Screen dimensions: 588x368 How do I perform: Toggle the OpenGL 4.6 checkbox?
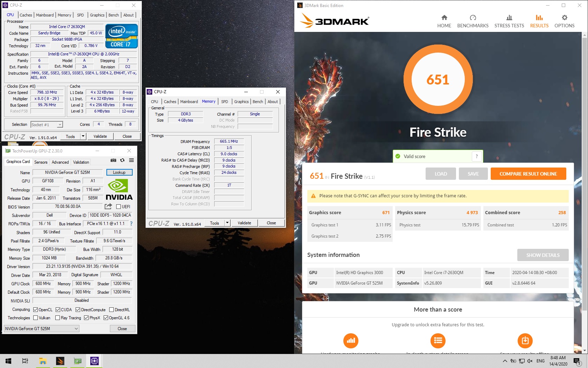(x=106, y=318)
